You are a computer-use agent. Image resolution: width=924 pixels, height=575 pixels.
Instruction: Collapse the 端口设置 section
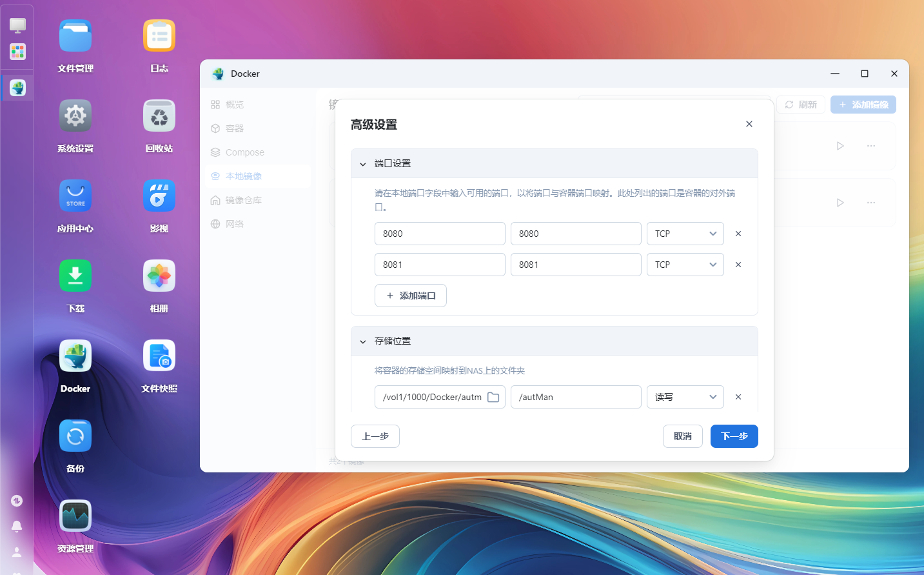(363, 164)
